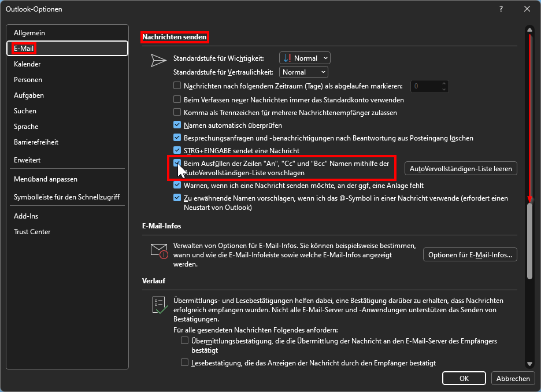Image resolution: width=541 pixels, height=392 pixels.
Task: Toggle 'STRG+EINGABE sendet eine Nachricht' checkbox
Action: click(x=177, y=150)
